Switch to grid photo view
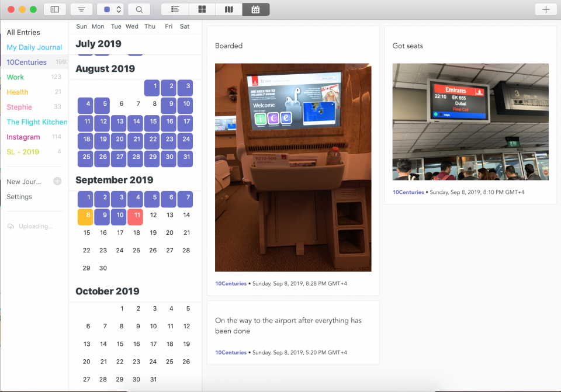561x392 pixels. pos(202,9)
